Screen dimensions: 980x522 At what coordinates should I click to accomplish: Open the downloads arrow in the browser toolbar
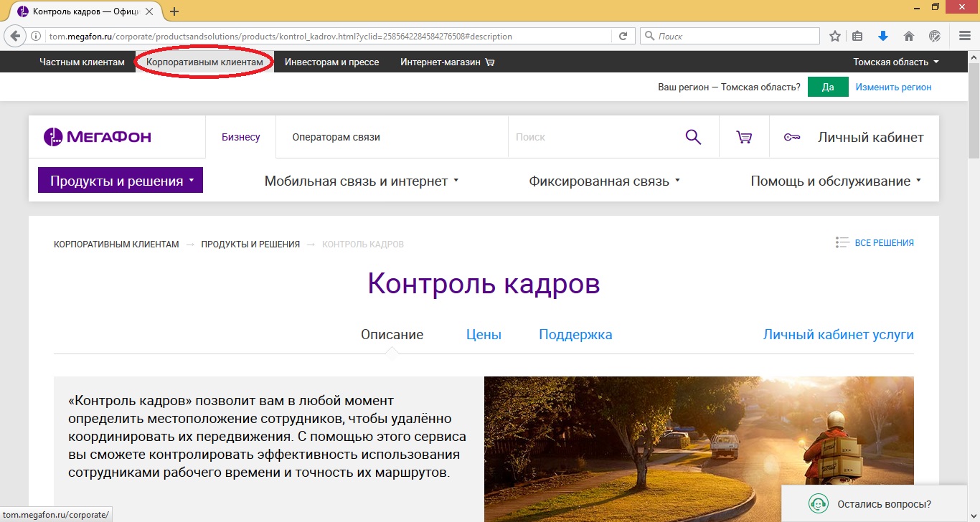coord(883,35)
